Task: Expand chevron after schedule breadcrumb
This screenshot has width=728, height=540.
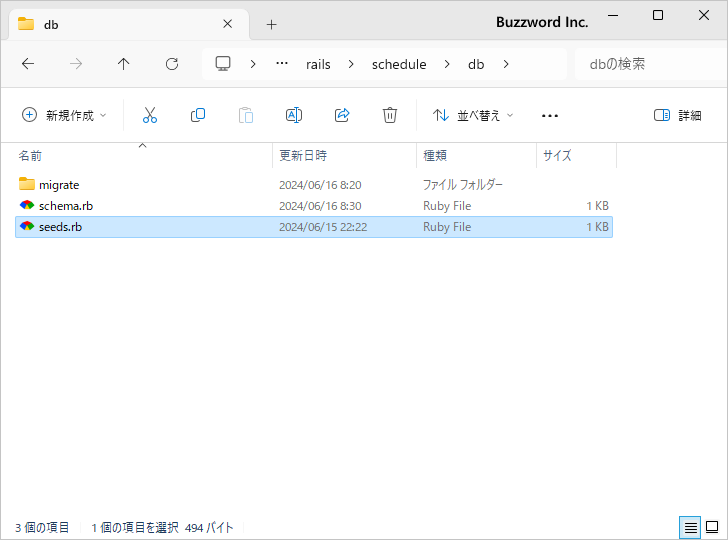Action: 447,64
